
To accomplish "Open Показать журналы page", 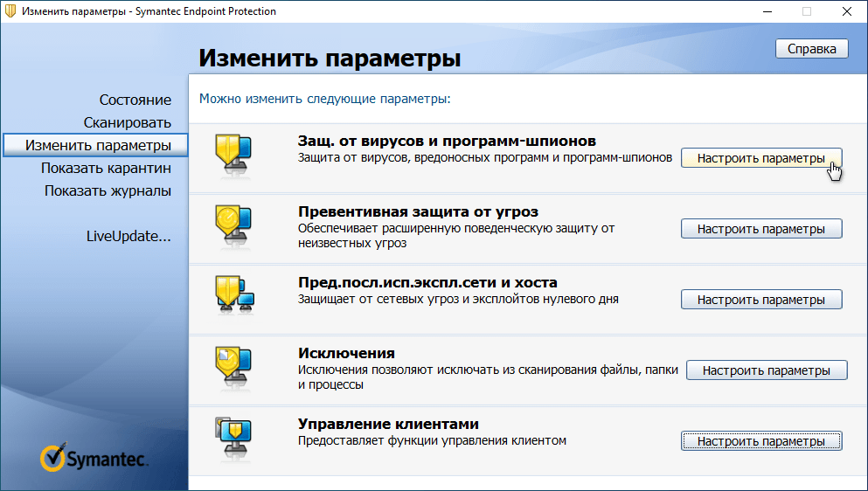I will click(108, 190).
